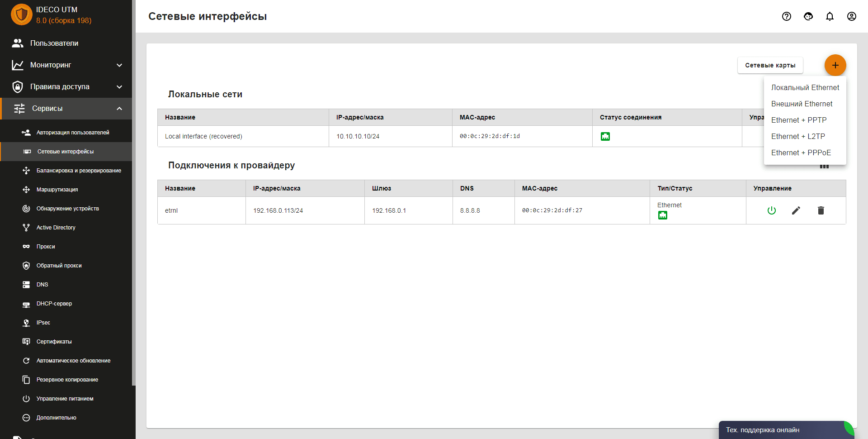This screenshot has height=439, width=868.
Task: Choose Ethernet + PPPoE menu option
Action: click(x=801, y=153)
